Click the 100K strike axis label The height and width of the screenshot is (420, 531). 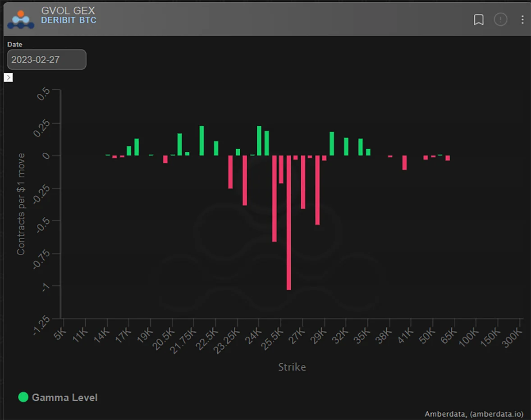click(468, 338)
